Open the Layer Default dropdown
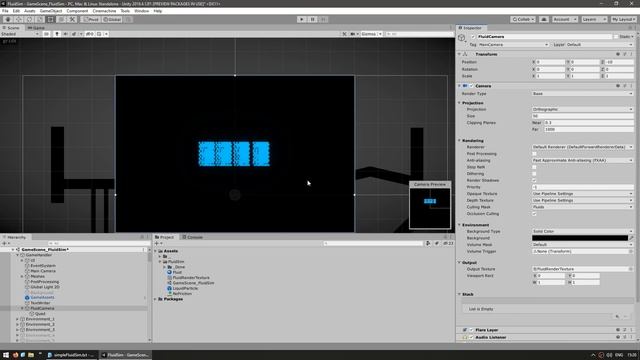The height and width of the screenshot is (360, 640). [600, 44]
